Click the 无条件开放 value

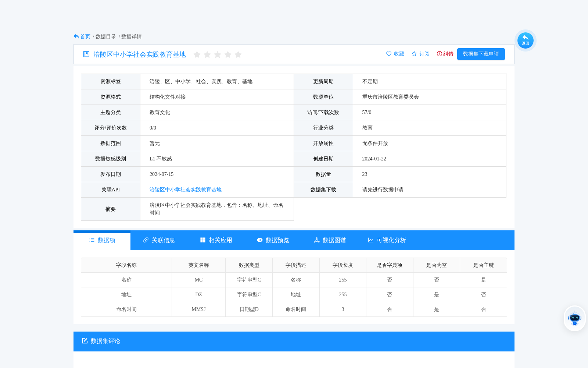[x=375, y=143]
